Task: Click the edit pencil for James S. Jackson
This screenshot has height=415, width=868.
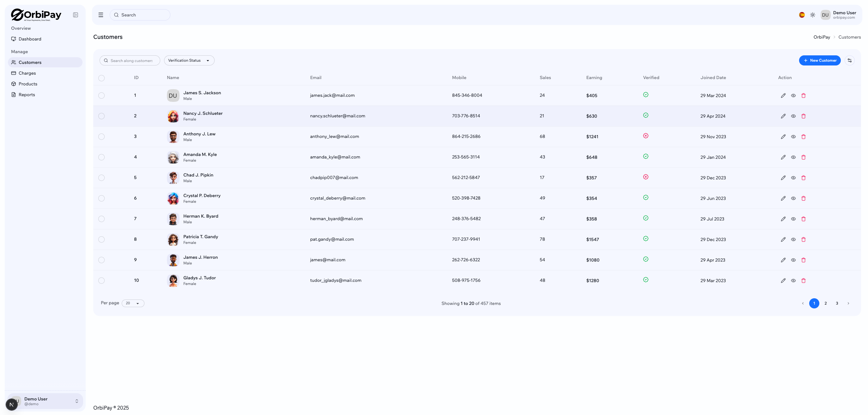Action: [x=783, y=96]
